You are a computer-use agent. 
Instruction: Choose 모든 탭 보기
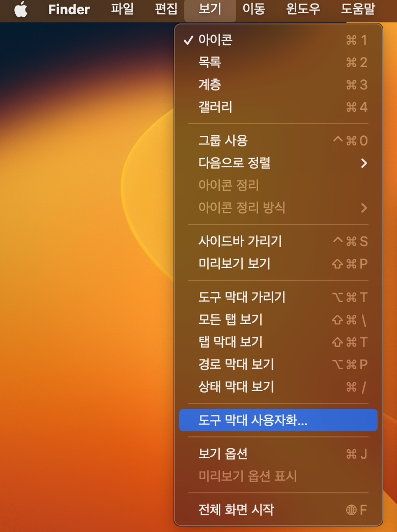click(278, 319)
